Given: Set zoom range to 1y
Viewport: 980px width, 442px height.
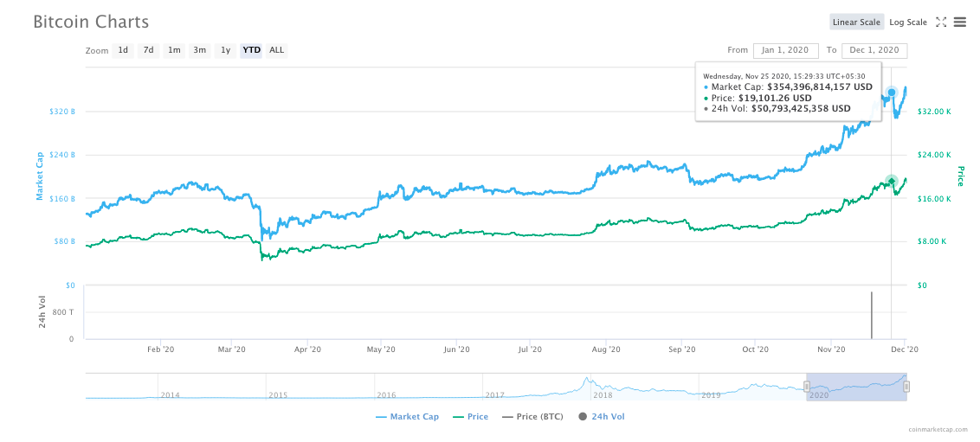Looking at the screenshot, I should [x=226, y=50].
